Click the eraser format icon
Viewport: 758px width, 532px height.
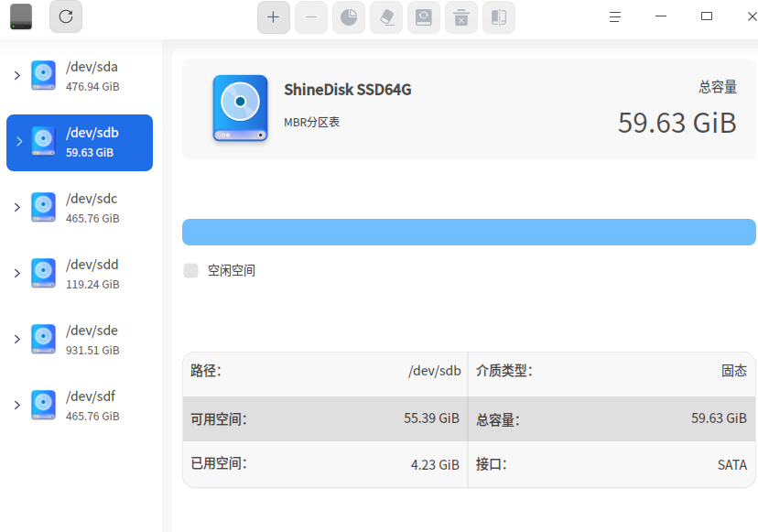click(x=386, y=17)
